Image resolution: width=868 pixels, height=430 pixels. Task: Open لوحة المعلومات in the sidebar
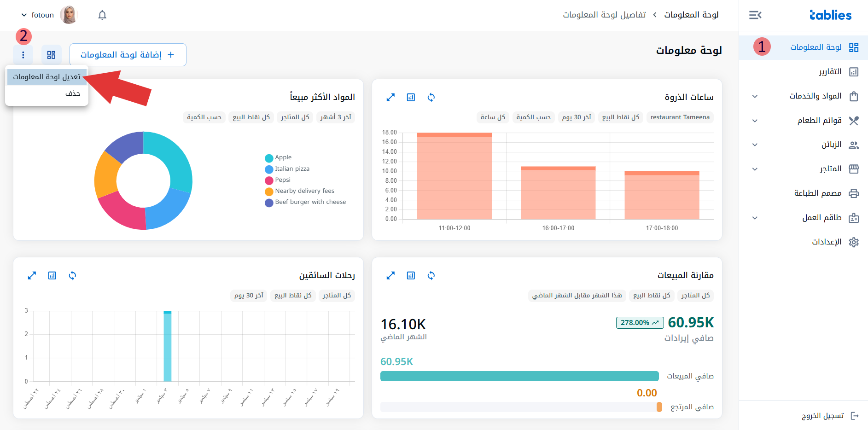tap(804, 47)
